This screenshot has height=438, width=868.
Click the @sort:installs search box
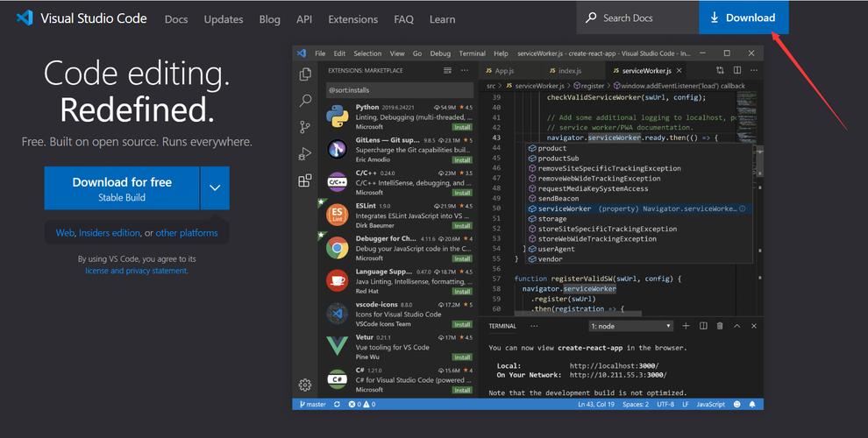(x=400, y=90)
